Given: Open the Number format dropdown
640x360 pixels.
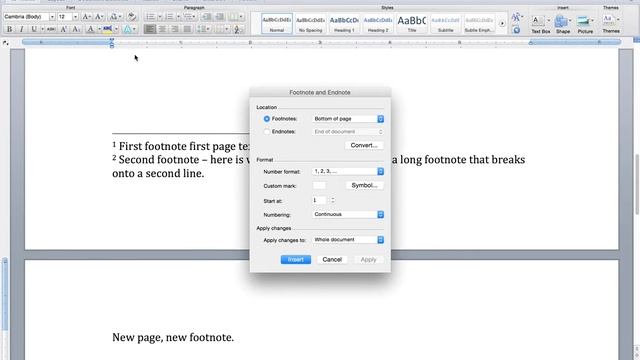Looking at the screenshot, I should pos(348,171).
